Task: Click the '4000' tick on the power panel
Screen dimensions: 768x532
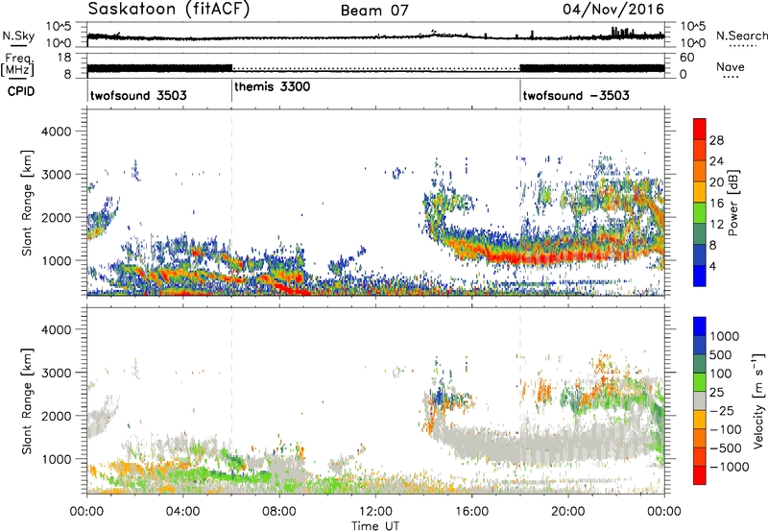Action: click(x=57, y=132)
